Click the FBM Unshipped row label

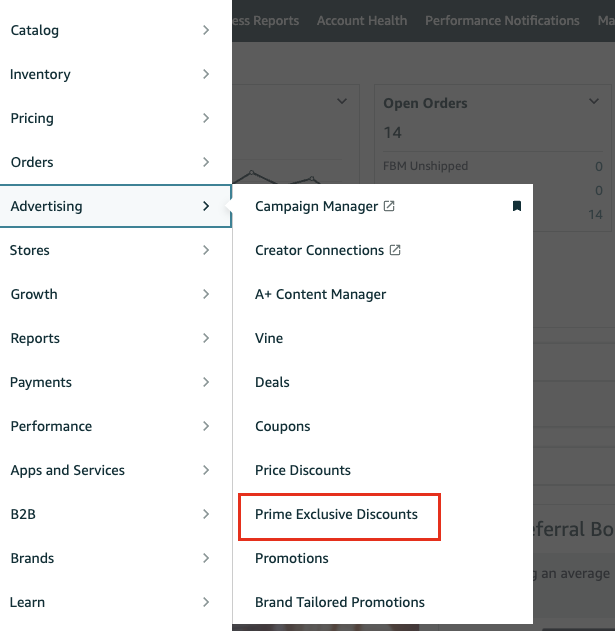[425, 166]
